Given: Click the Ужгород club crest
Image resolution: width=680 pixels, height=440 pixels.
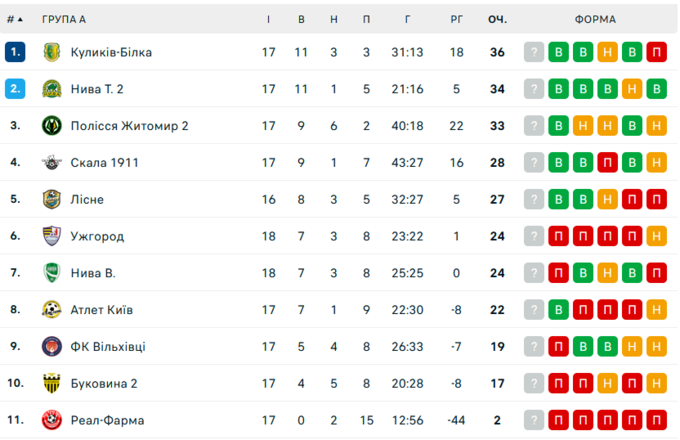Looking at the screenshot, I should click(x=52, y=236).
